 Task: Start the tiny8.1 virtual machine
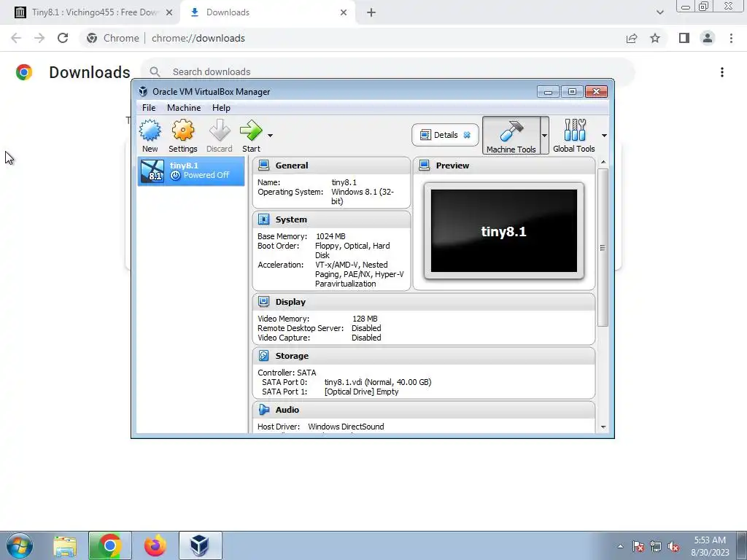(x=251, y=136)
